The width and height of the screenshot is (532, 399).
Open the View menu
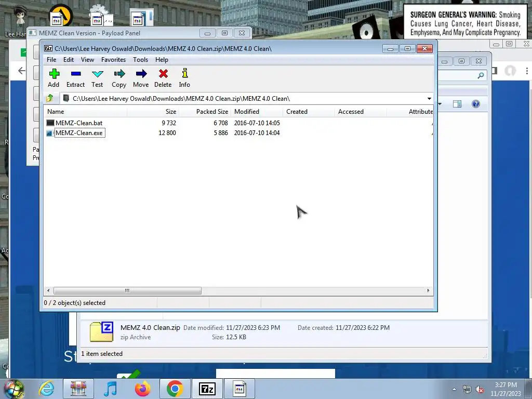(87, 60)
